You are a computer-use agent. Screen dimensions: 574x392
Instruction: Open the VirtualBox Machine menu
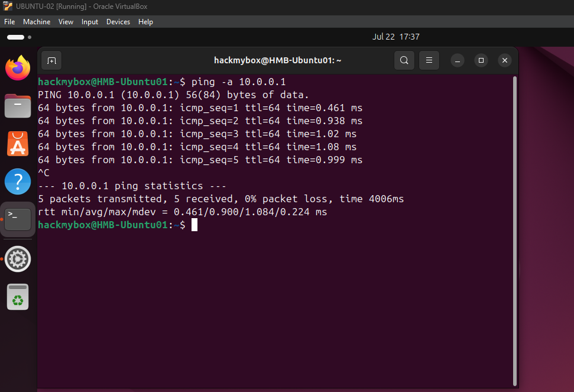click(x=37, y=22)
